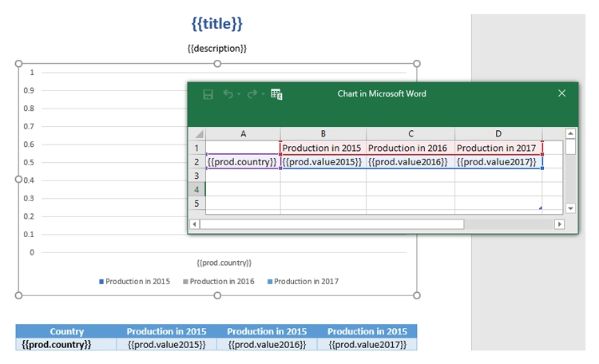Image resolution: width=599 pixels, height=364 pixels.
Task: Click horizontal scrollbar left arrow
Action: 194,224
